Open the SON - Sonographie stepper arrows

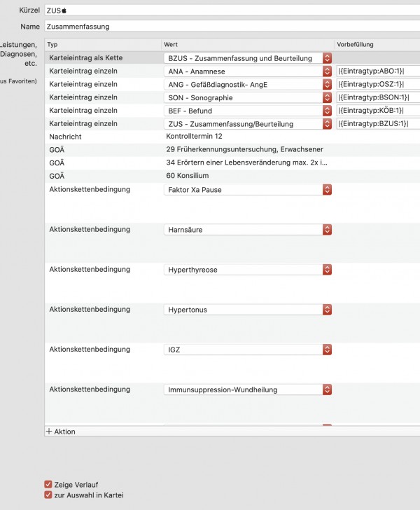[327, 97]
